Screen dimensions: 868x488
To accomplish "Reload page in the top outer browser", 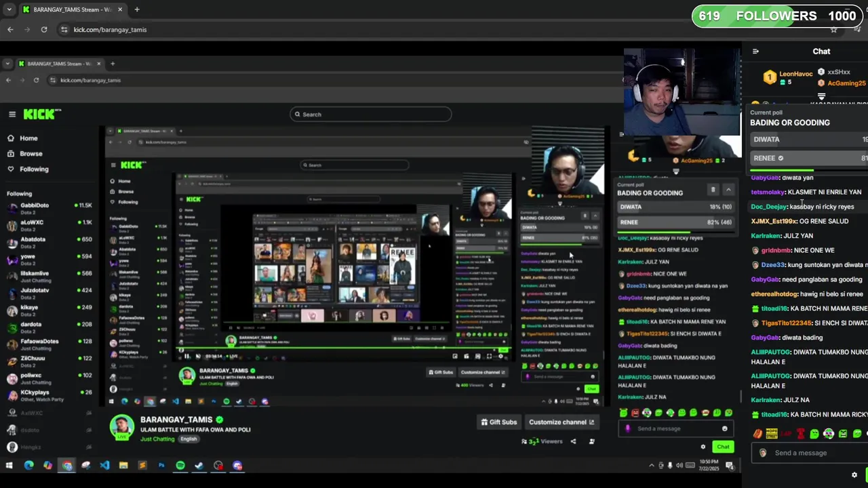I will coord(44,30).
